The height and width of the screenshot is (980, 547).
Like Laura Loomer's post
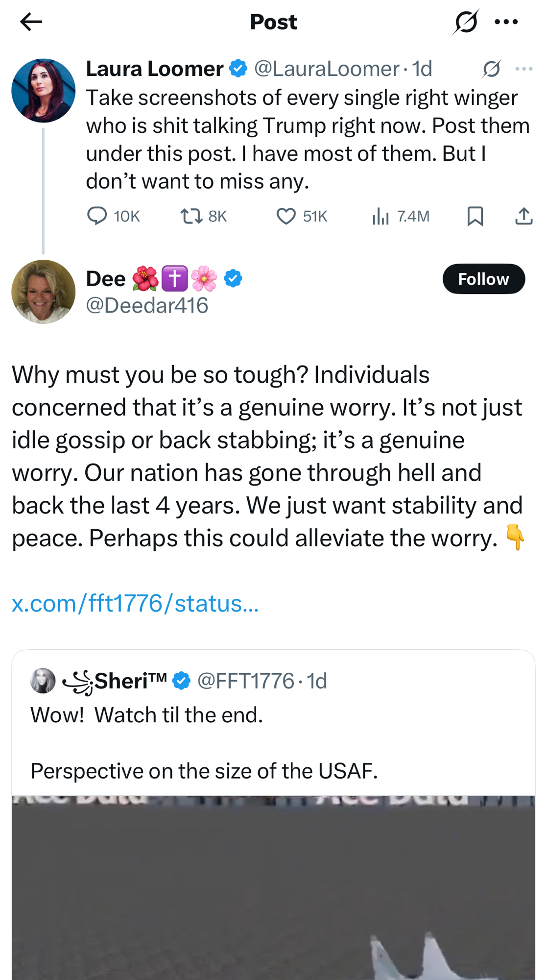click(x=286, y=216)
